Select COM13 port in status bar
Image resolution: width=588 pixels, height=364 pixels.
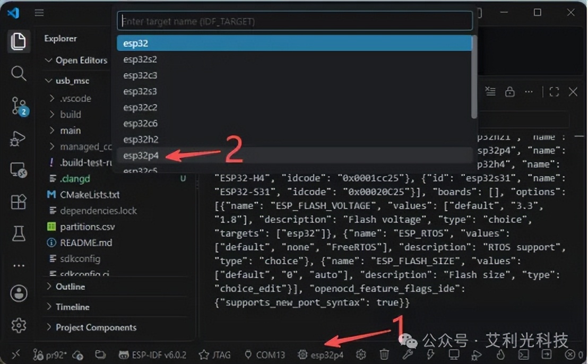tap(264, 354)
